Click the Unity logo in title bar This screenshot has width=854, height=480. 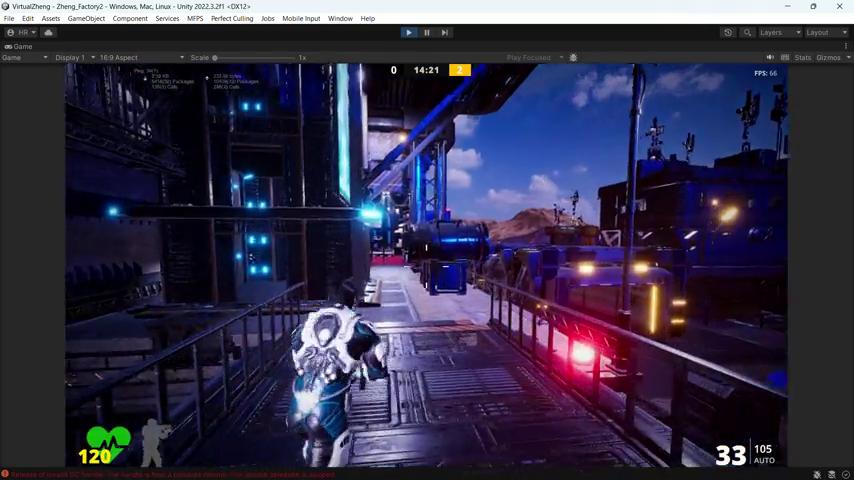coord(5,7)
